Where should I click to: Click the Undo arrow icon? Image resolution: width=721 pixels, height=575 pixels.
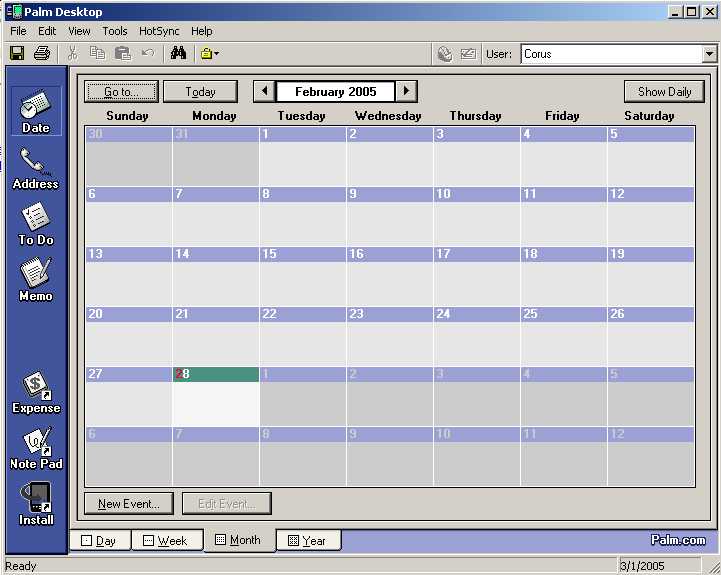point(148,53)
